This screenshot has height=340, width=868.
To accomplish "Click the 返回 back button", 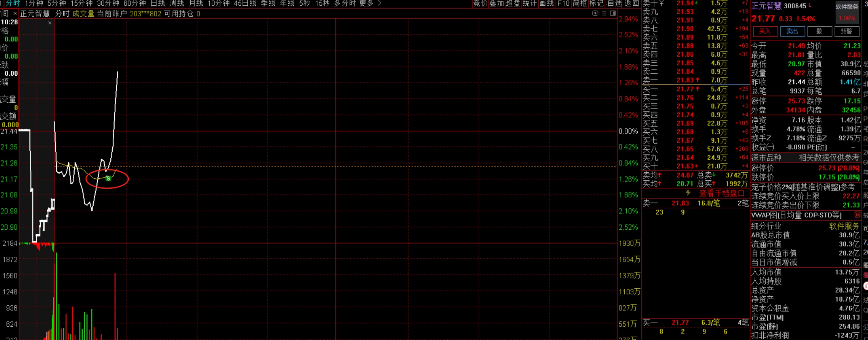I will click(x=632, y=3).
